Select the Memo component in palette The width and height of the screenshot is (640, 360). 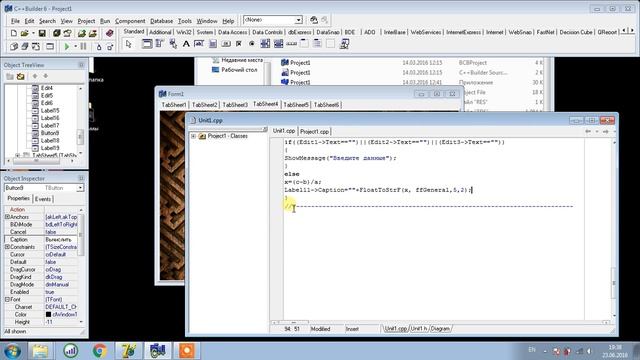point(213,44)
